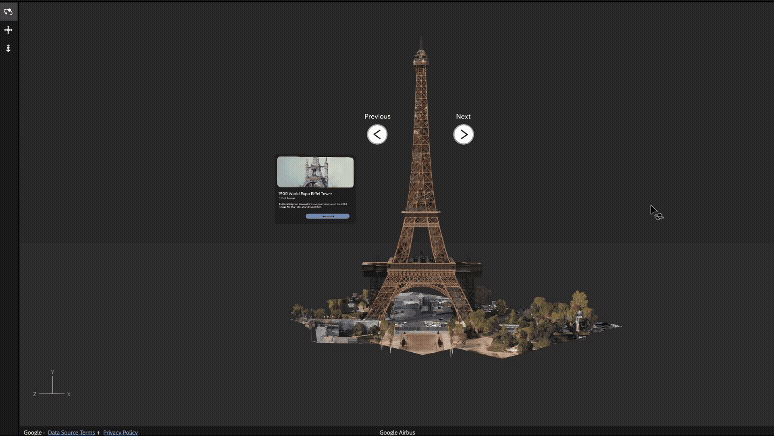This screenshot has height=436, width=774.
Task: Click the Previous text label
Action: (377, 117)
